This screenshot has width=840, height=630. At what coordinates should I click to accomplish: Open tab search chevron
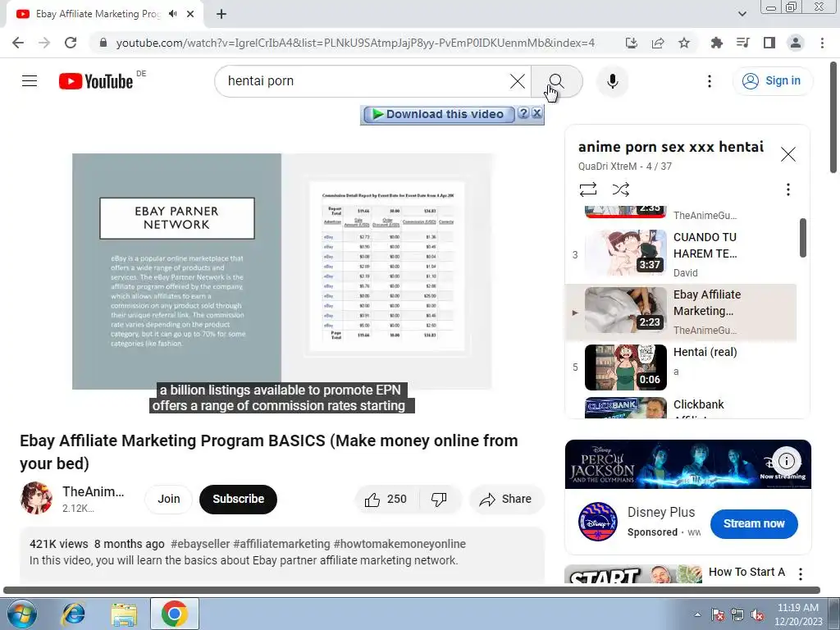(742, 14)
